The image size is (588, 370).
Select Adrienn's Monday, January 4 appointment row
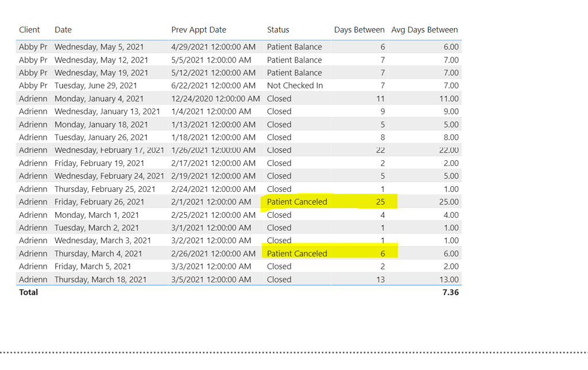tap(172, 98)
